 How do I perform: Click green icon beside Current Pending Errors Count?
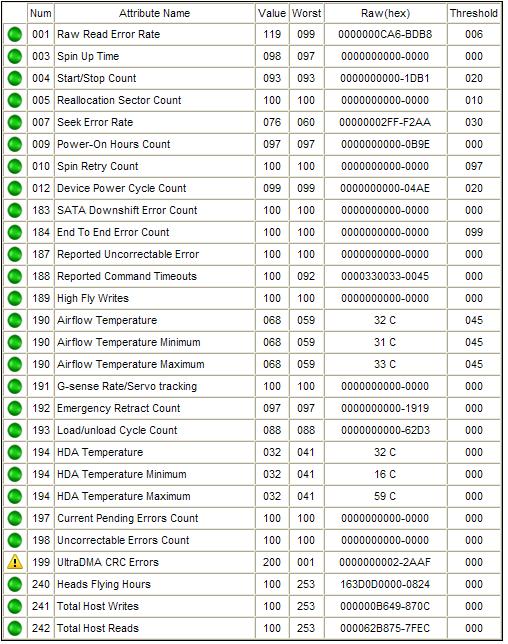pos(15,518)
